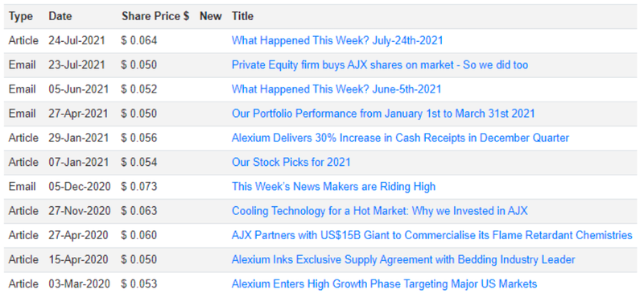The image size is (644, 306).
Task: Open 'Cooling Technology for a Hot Market' article
Action: 379,211
